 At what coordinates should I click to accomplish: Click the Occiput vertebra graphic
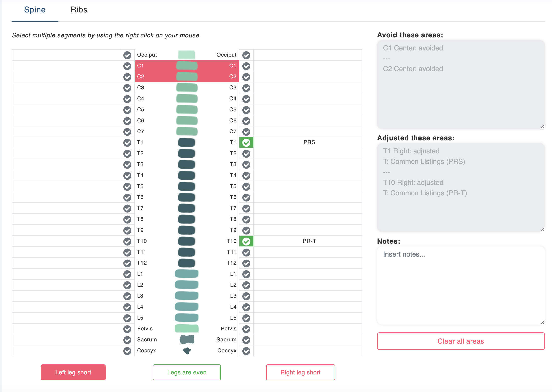tap(187, 55)
